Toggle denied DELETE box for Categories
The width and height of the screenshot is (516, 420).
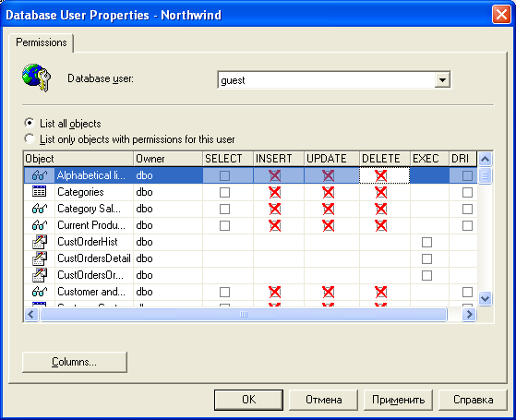380,192
